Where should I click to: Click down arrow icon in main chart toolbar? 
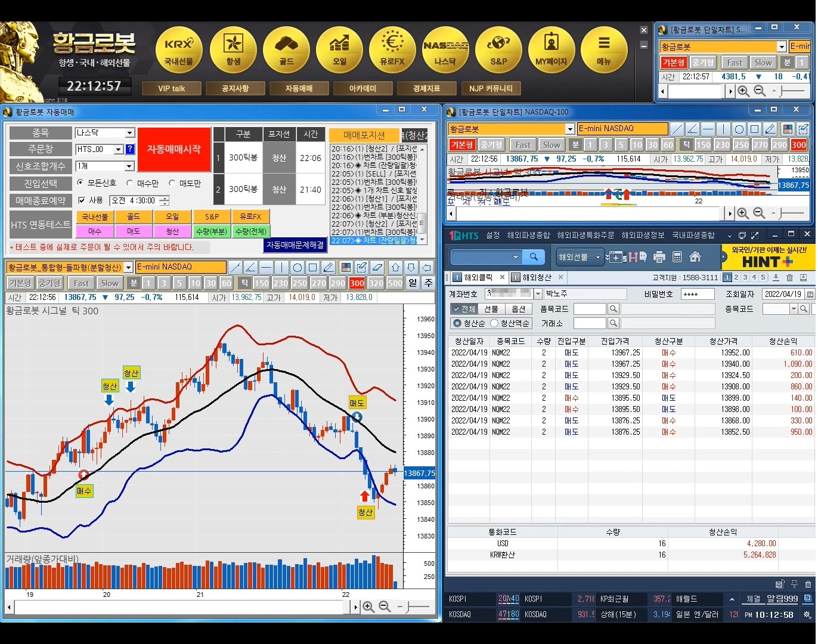tap(411, 267)
